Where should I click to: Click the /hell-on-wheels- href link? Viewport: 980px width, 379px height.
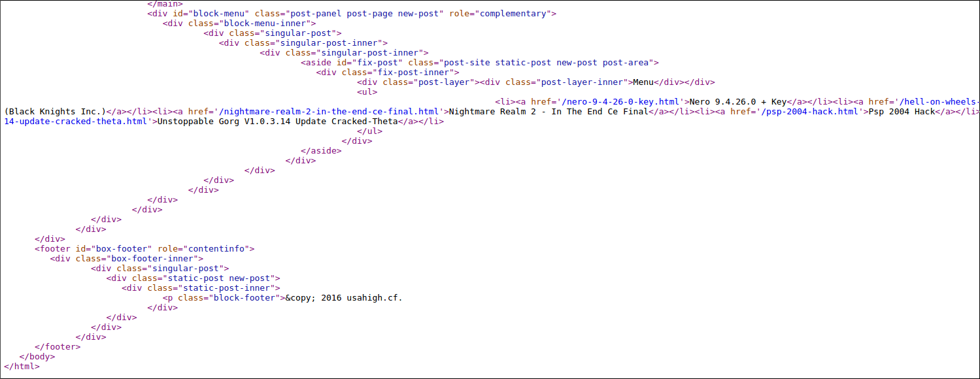pyautogui.click(x=939, y=102)
